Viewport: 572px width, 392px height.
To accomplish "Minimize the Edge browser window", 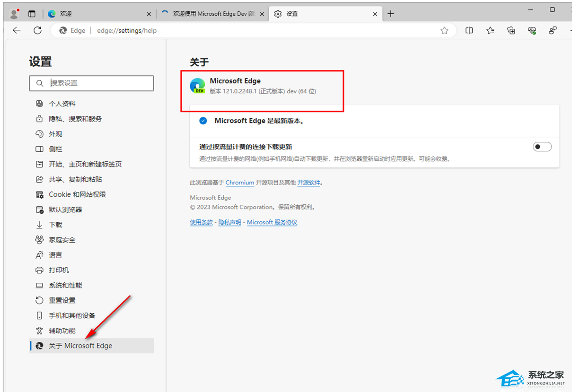I will [x=531, y=10].
